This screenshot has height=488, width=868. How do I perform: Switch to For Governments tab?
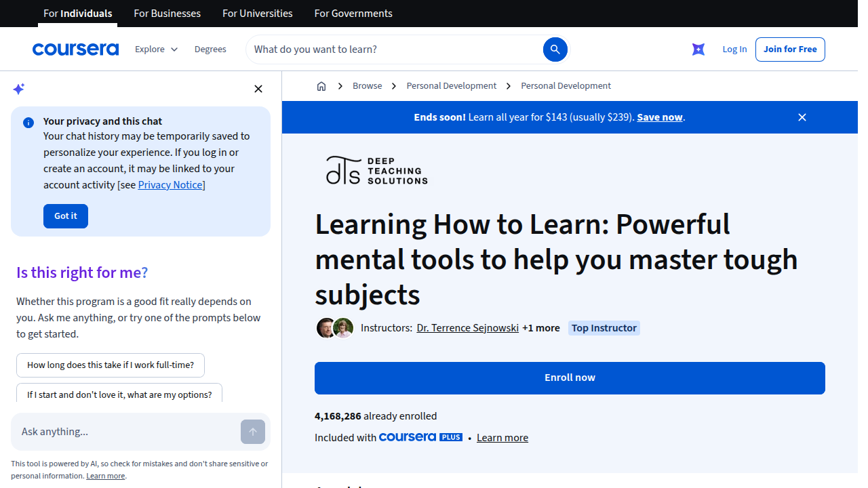click(x=353, y=14)
